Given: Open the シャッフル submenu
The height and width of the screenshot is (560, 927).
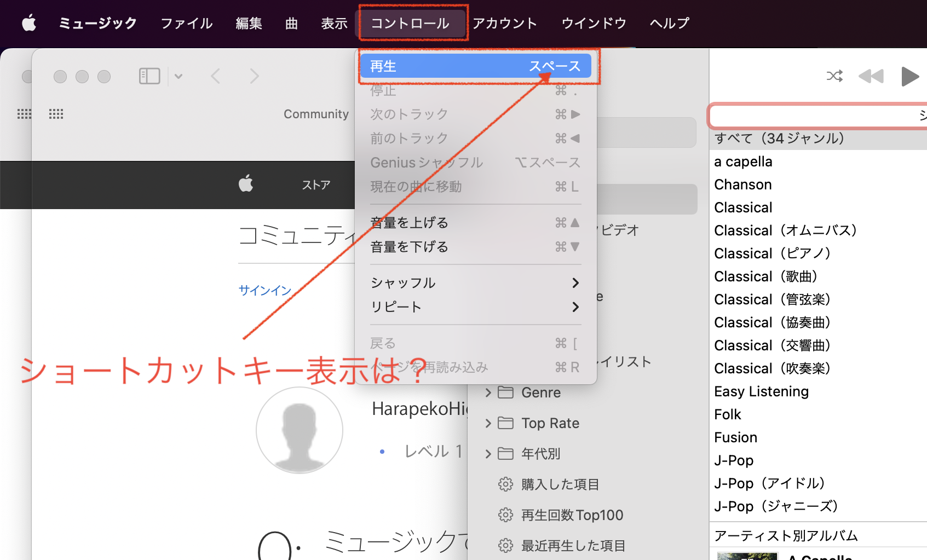Looking at the screenshot, I should [475, 283].
